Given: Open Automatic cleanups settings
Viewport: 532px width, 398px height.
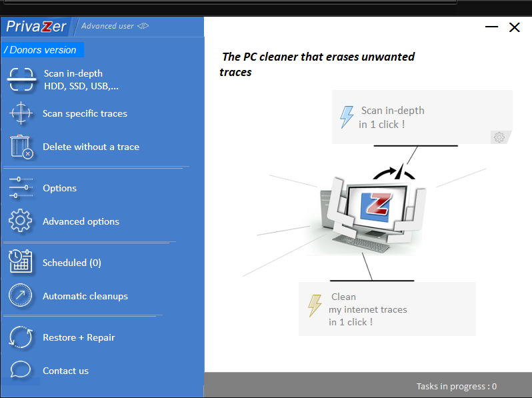Looking at the screenshot, I should coord(85,296).
